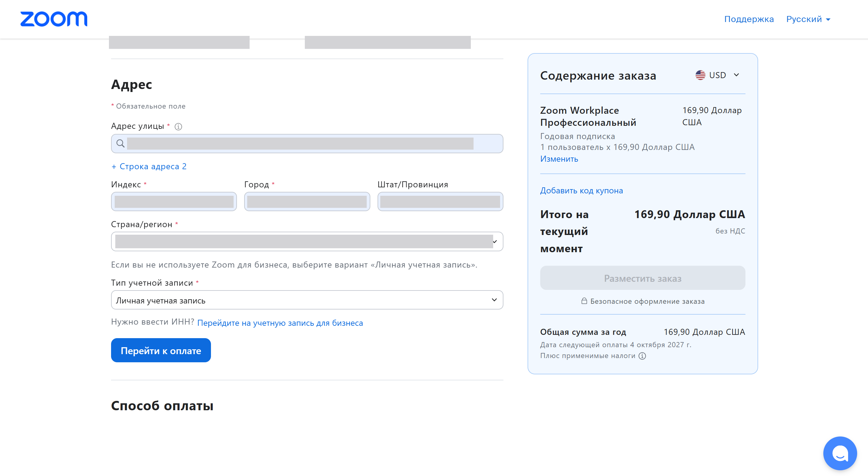Click the Разместить заказ button

coord(643,278)
